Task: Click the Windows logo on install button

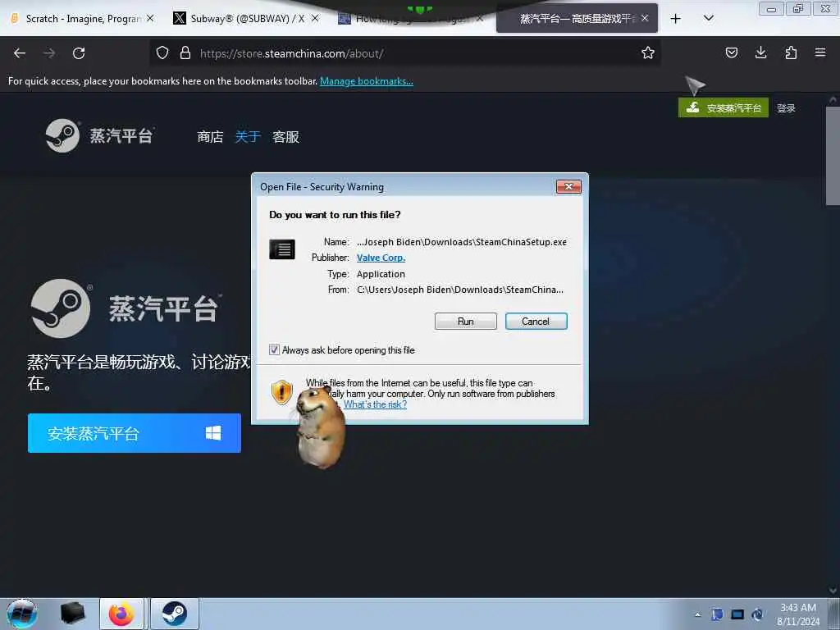Action: pyautogui.click(x=213, y=433)
